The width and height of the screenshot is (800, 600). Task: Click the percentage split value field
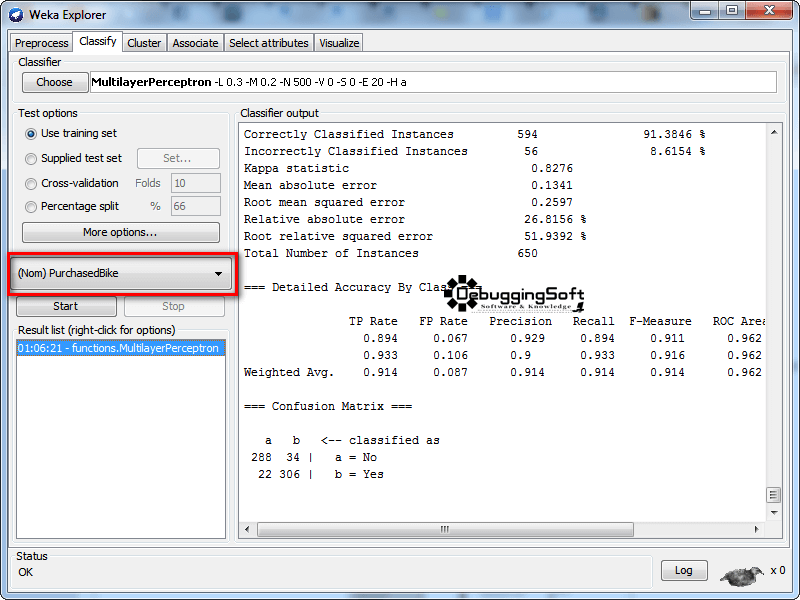(x=196, y=206)
